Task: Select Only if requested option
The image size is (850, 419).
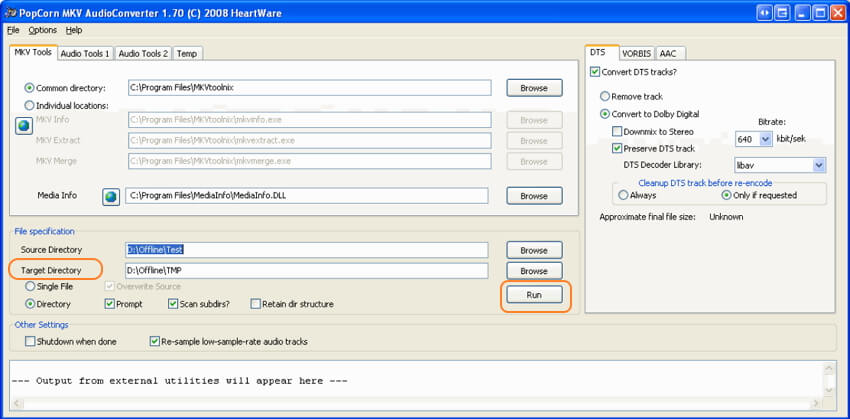Action: coord(727,195)
